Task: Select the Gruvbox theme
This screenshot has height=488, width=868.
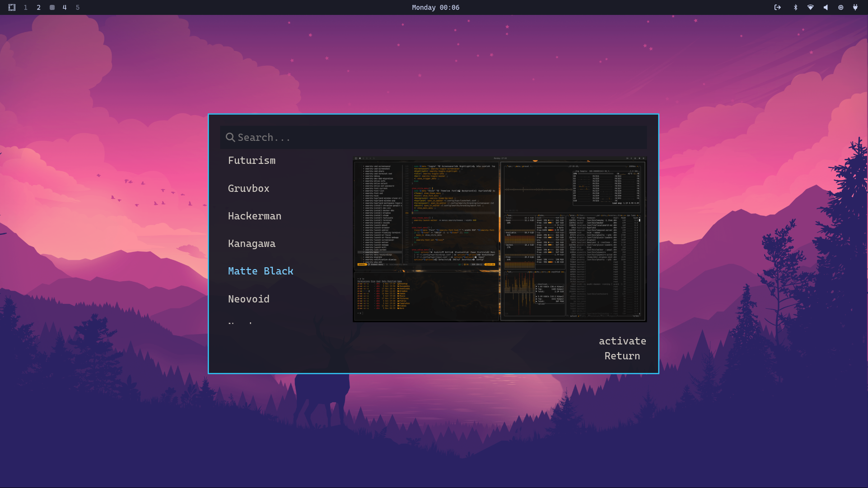Action: click(x=248, y=188)
